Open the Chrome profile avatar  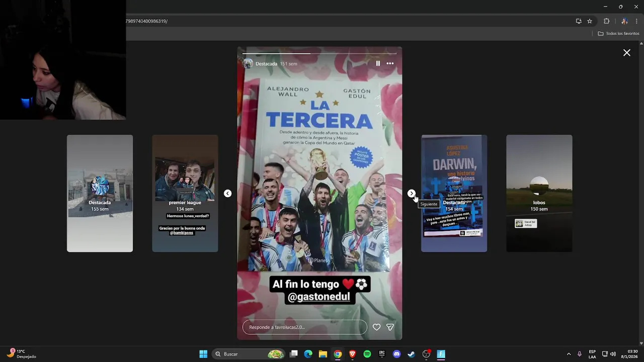624,21
